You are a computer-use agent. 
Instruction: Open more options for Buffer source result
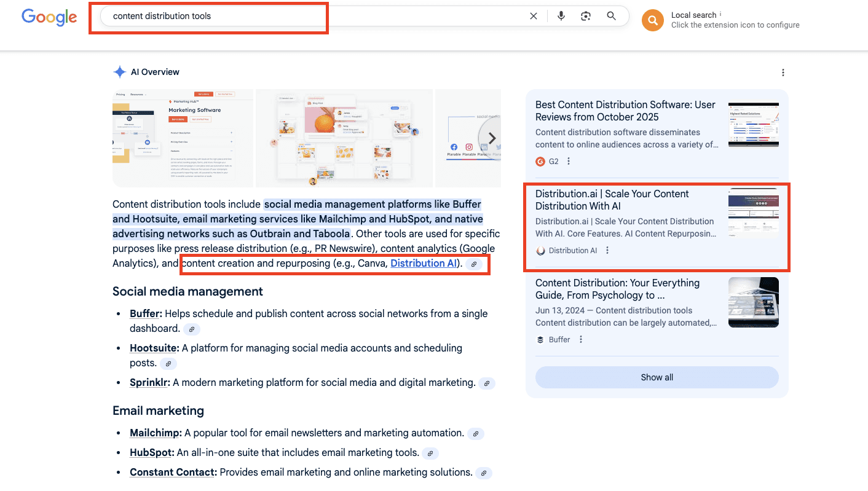581,340
